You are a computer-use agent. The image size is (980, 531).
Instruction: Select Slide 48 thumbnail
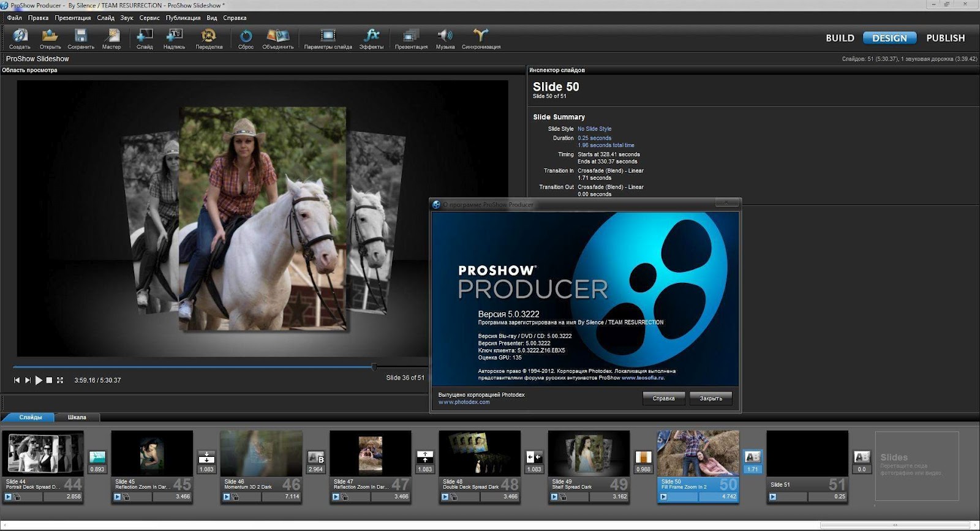point(480,453)
